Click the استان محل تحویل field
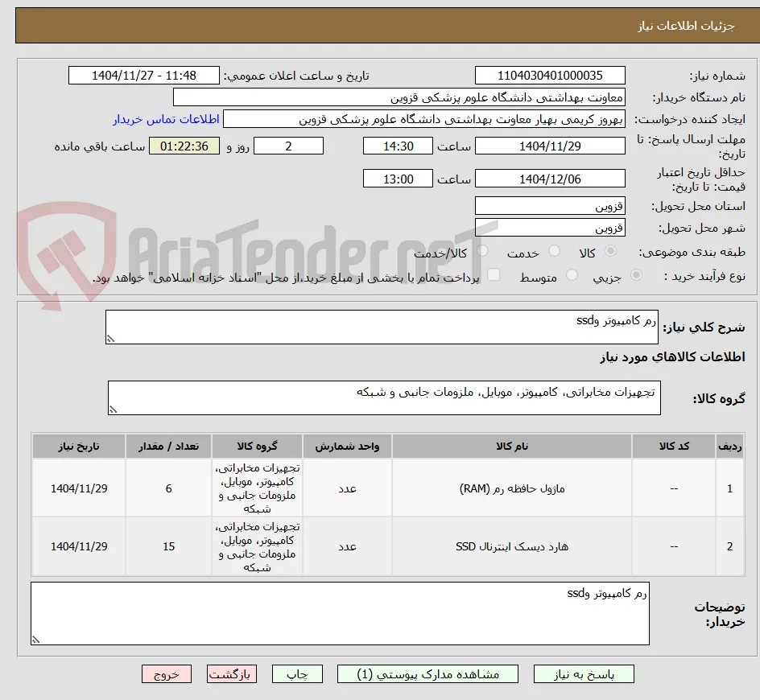Screen dimensions: 760x700 (550, 206)
